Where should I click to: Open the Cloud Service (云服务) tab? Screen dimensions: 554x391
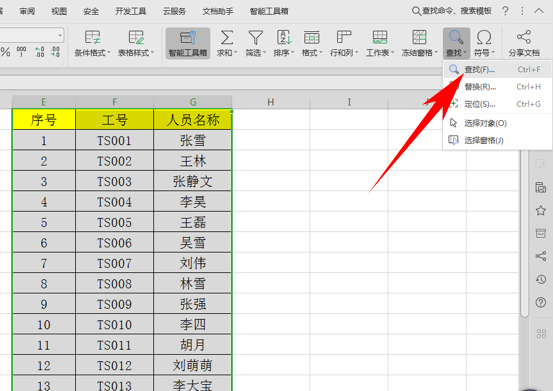pos(174,11)
